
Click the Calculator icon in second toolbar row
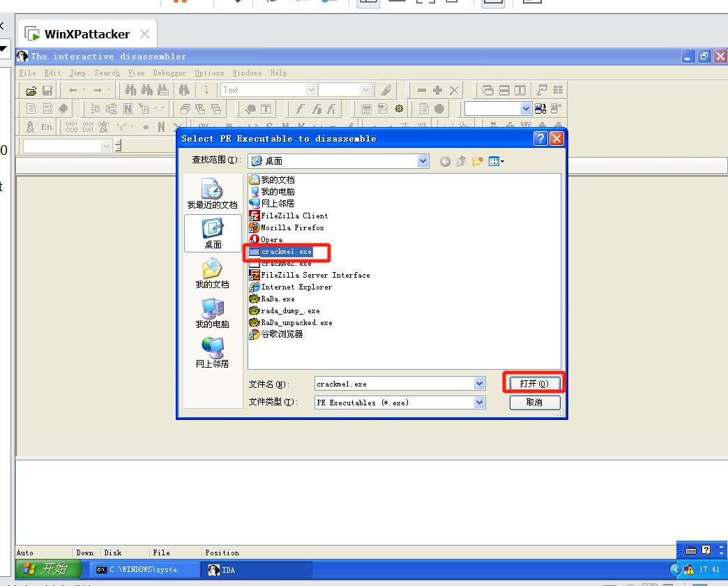(x=367, y=109)
